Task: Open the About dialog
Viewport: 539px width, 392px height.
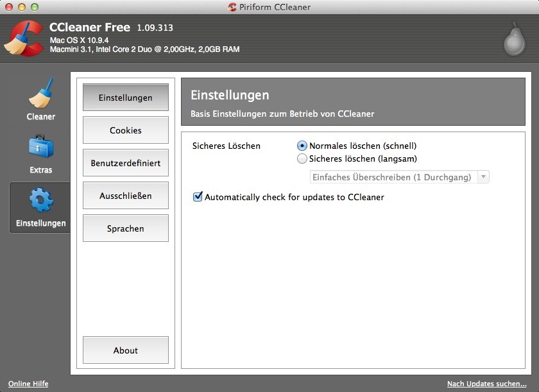Action: [125, 350]
